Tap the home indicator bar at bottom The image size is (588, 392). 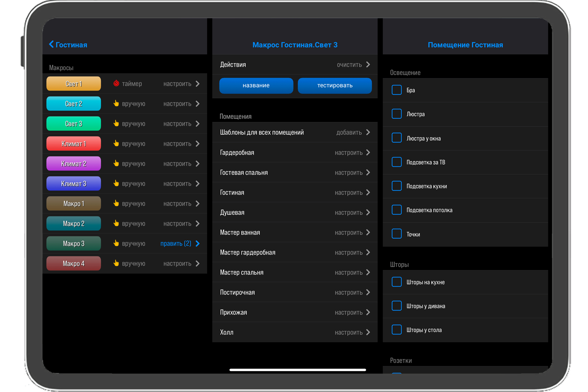(297, 370)
